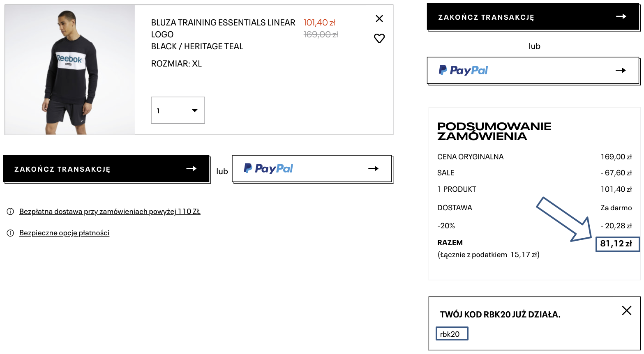Click the arrow icon on top checkout button
The image size is (644, 354).
point(621,16)
